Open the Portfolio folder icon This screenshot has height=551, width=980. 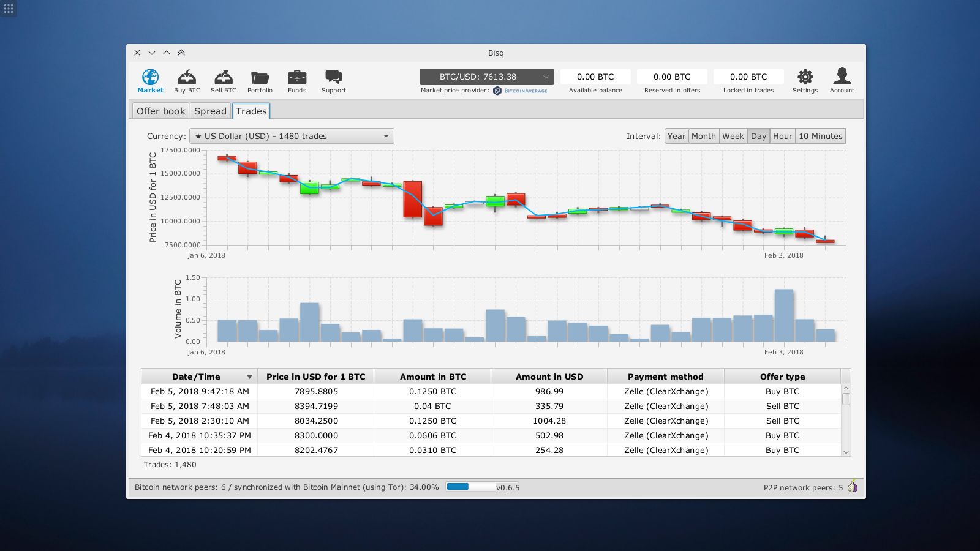tap(260, 78)
